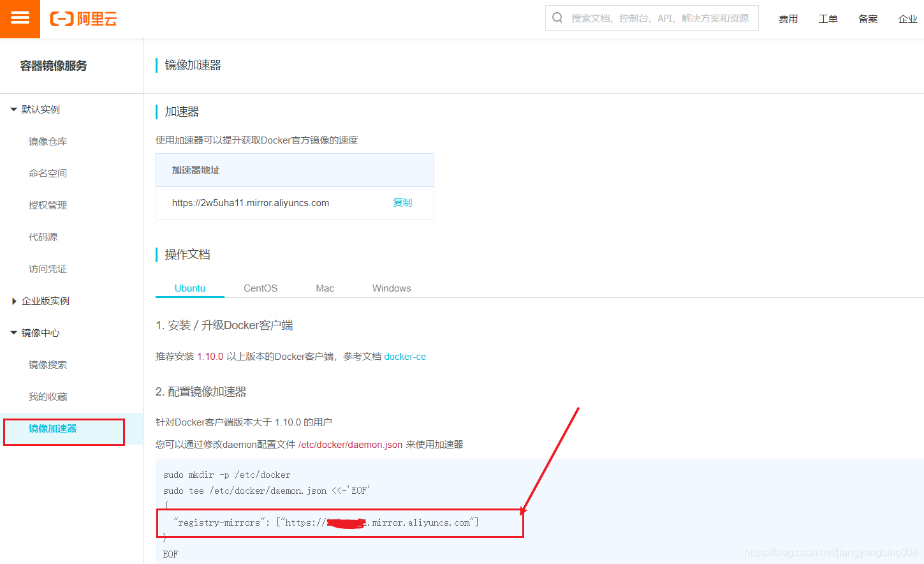The width and height of the screenshot is (924, 564).
Task: Click the 操作文档 section heading
Action: (187, 255)
